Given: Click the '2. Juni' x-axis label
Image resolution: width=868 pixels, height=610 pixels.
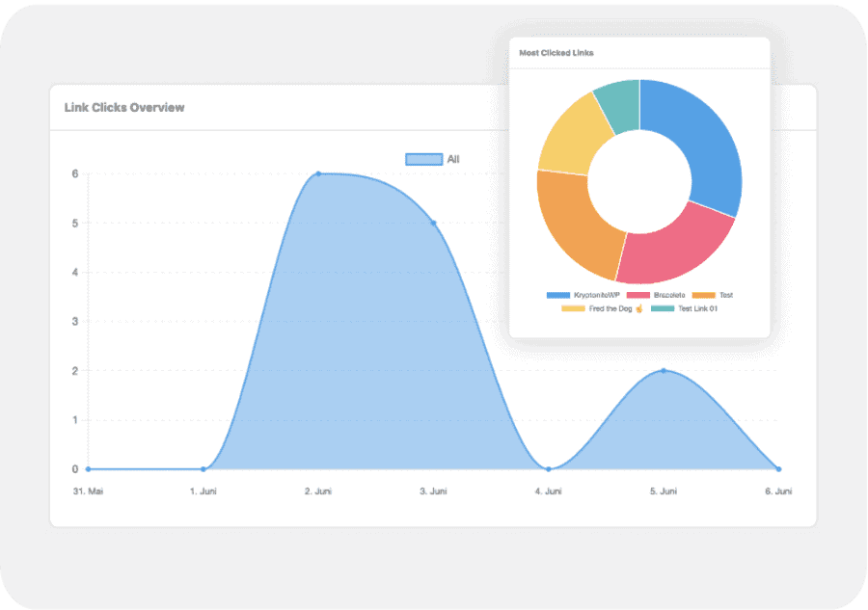Looking at the screenshot, I should tap(318, 491).
